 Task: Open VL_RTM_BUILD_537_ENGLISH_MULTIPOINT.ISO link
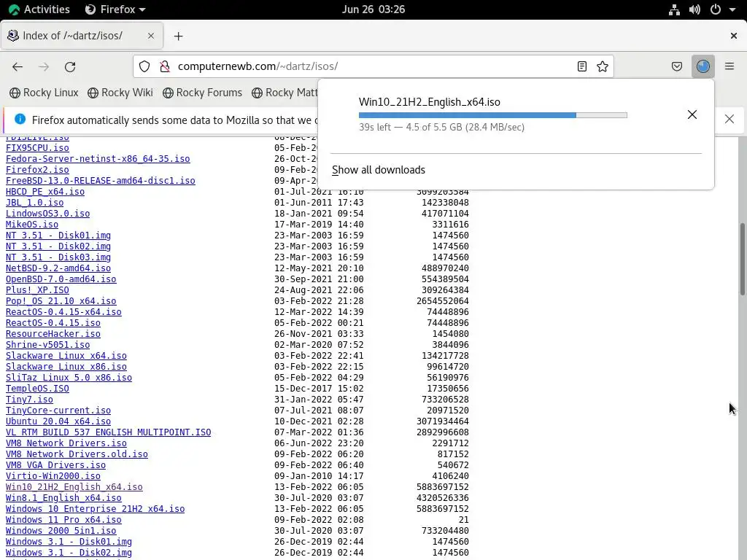pyautogui.click(x=108, y=433)
